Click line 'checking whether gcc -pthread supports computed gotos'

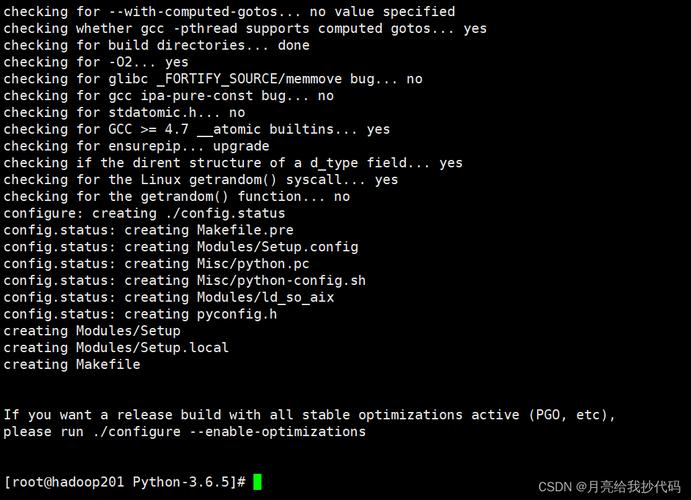click(245, 29)
